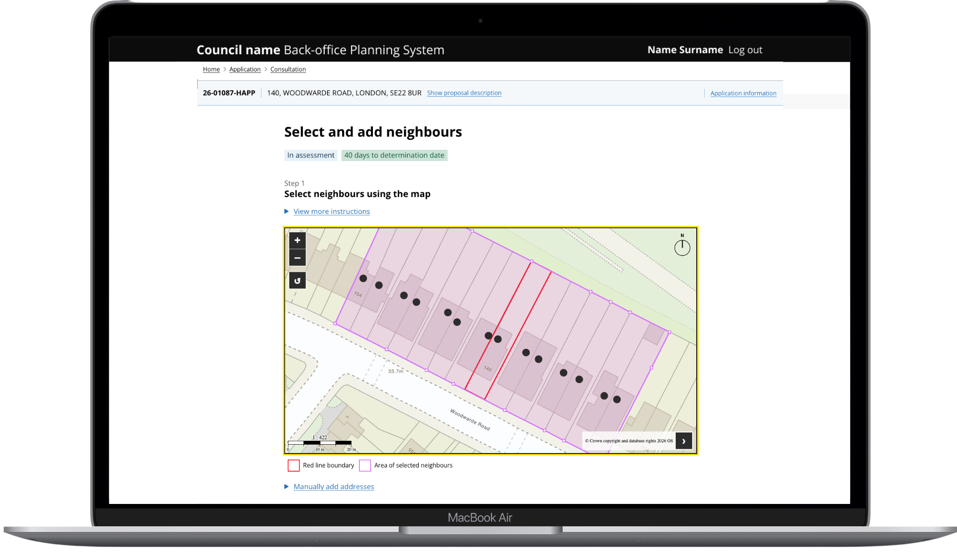Click the compass north indicator

682,246
